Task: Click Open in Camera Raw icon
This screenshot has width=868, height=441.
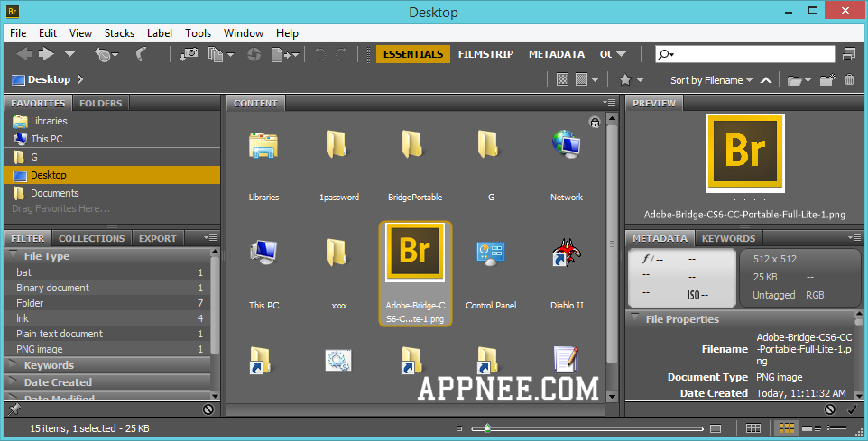Action: coord(254,54)
